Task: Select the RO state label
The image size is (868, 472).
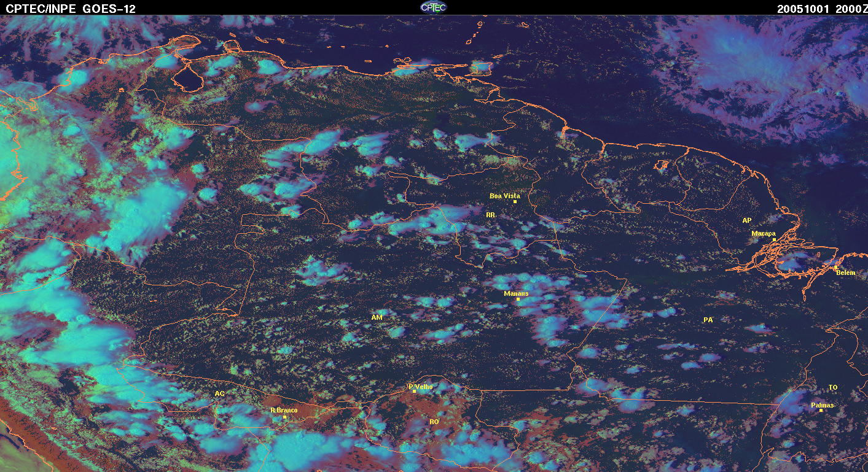Action: pyautogui.click(x=434, y=422)
